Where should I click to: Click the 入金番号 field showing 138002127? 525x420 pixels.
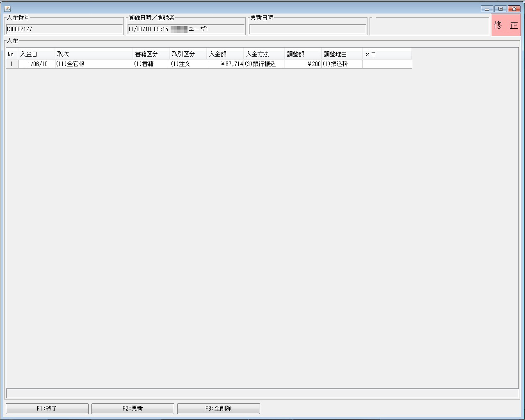[x=64, y=29]
